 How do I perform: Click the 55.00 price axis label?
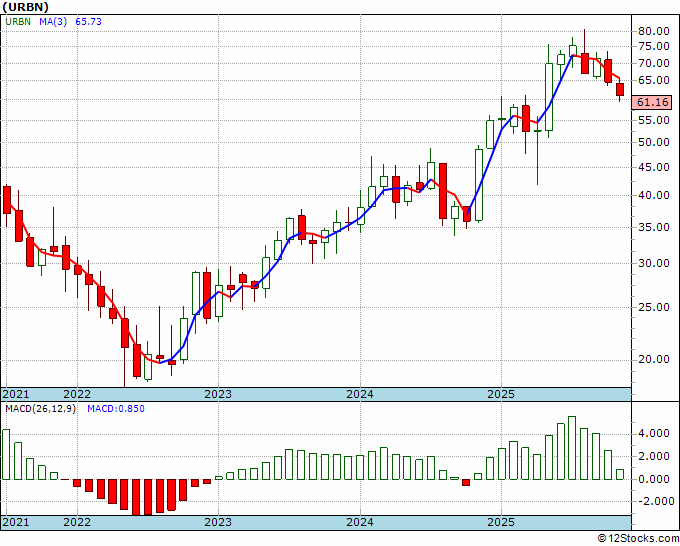pyautogui.click(x=654, y=120)
